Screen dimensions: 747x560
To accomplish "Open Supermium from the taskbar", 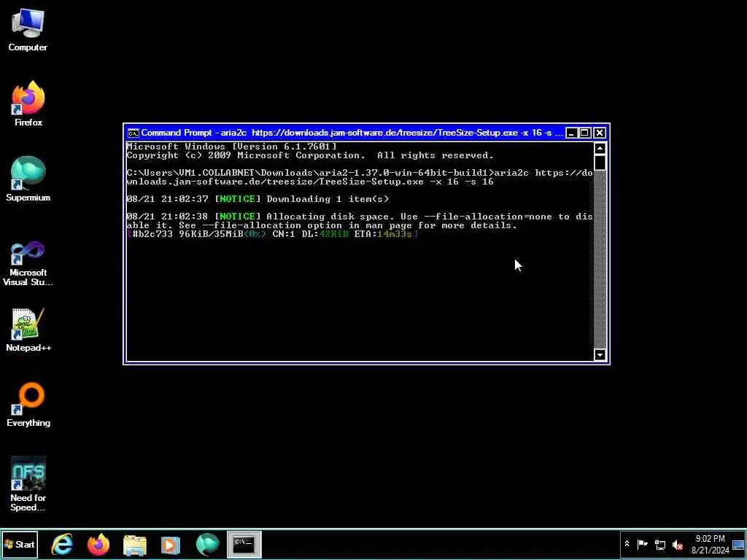I will point(208,545).
